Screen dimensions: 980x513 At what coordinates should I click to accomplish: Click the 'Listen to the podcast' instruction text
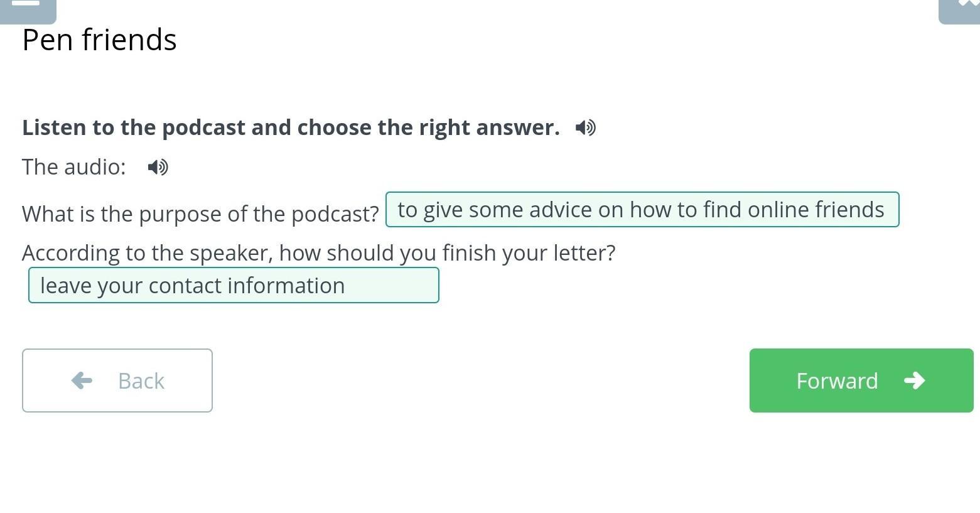click(291, 127)
